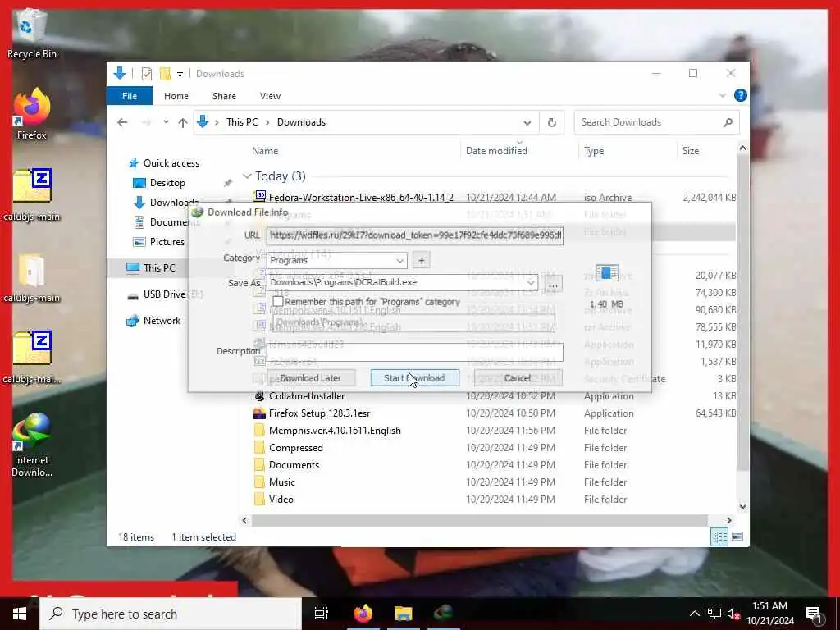Collapse the Today (3) group
This screenshot has height=630, width=840.
pos(247,176)
